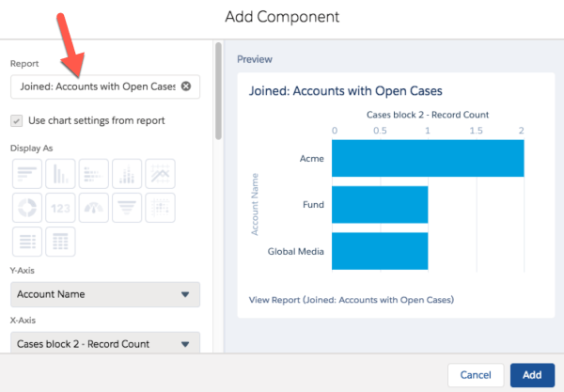Viewport: 564px width, 392px height.
Task: Expand the X-Axis Record Count dropdown
Action: (105, 342)
